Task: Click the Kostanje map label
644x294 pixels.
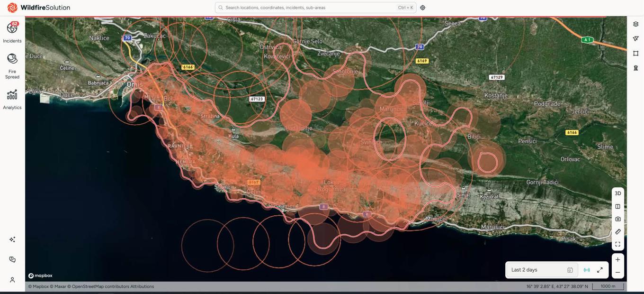Action: point(496,95)
